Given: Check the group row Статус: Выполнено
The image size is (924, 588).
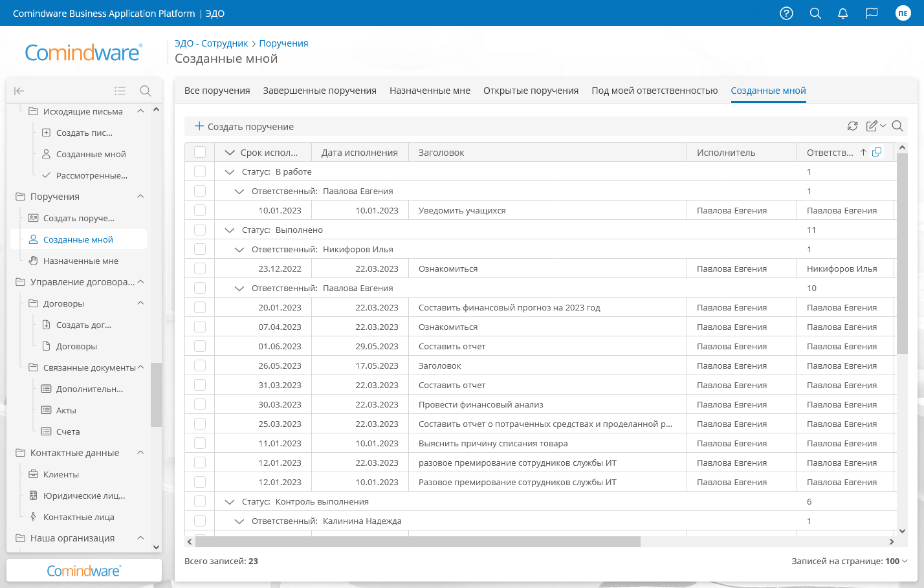Looking at the screenshot, I should coord(200,230).
